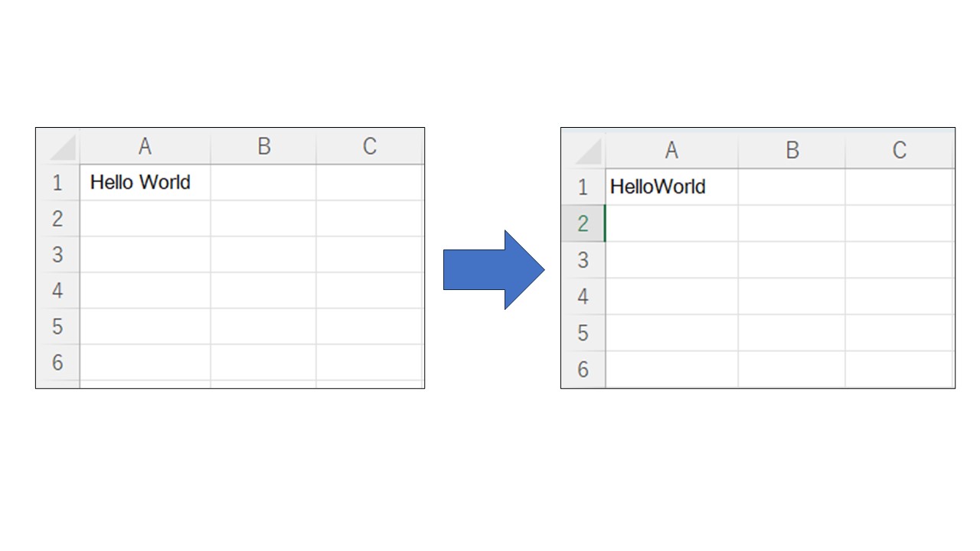Select column B header in right spreadsheet
This screenshot has height=551, width=980.
(x=792, y=150)
